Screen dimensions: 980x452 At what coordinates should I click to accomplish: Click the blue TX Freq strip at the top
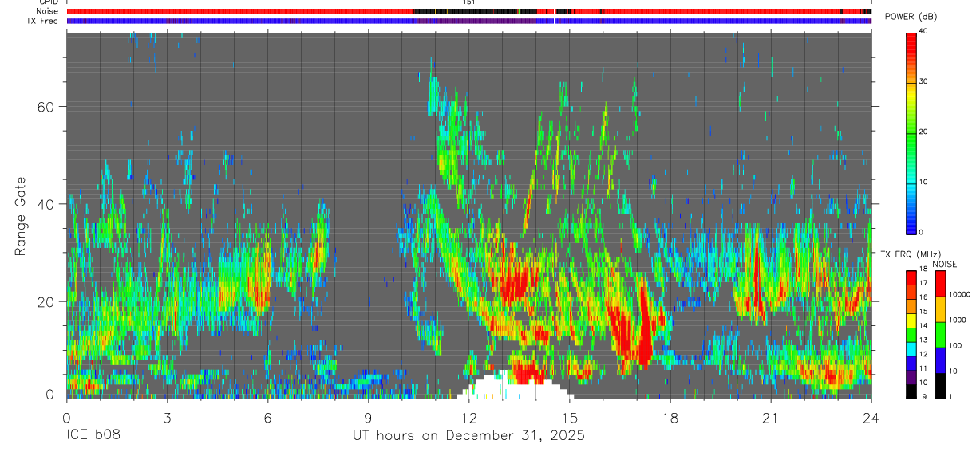coord(468,21)
